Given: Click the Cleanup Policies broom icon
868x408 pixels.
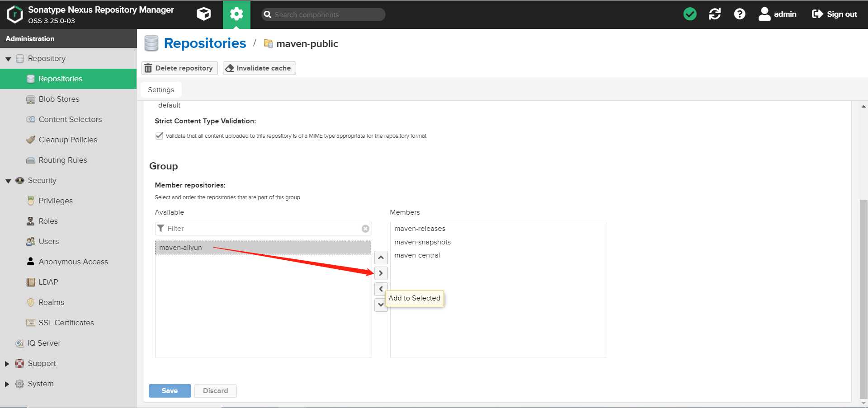Looking at the screenshot, I should (31, 140).
